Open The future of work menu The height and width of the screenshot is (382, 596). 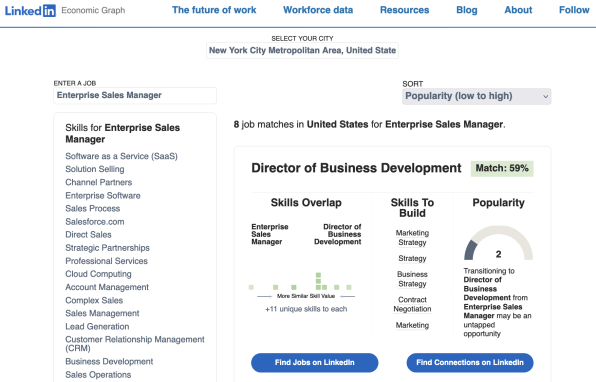214,10
